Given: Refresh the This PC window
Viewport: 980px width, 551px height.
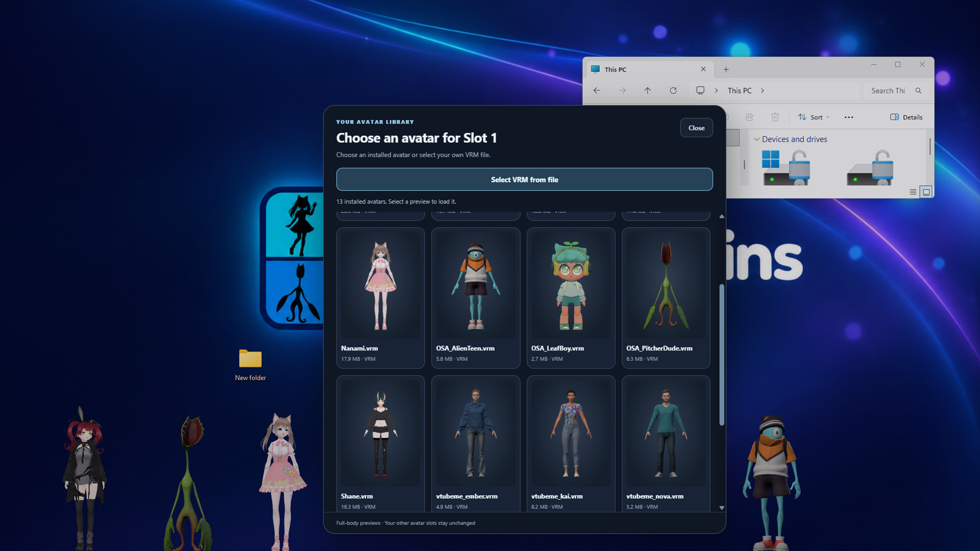Looking at the screenshot, I should tap(673, 90).
